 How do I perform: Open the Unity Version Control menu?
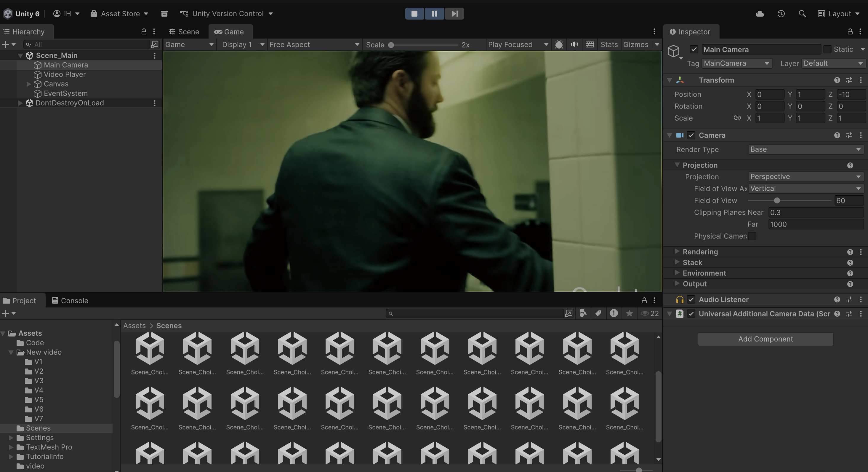pyautogui.click(x=226, y=13)
